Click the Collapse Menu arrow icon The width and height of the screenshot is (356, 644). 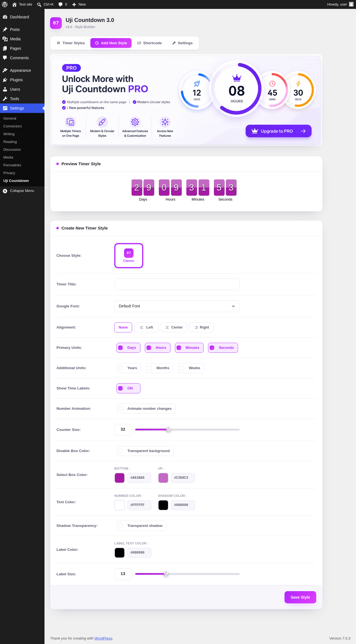5,191
